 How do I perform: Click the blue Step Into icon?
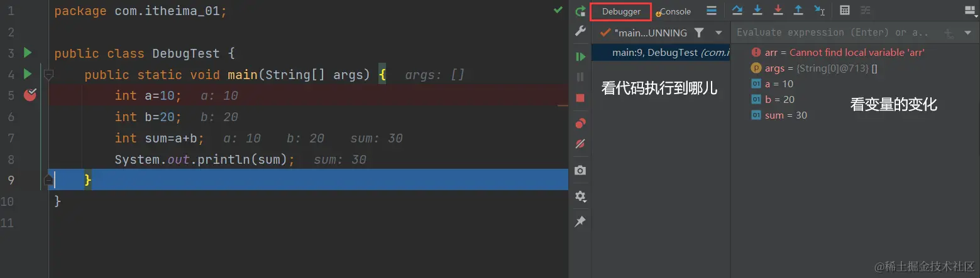pyautogui.click(x=757, y=10)
